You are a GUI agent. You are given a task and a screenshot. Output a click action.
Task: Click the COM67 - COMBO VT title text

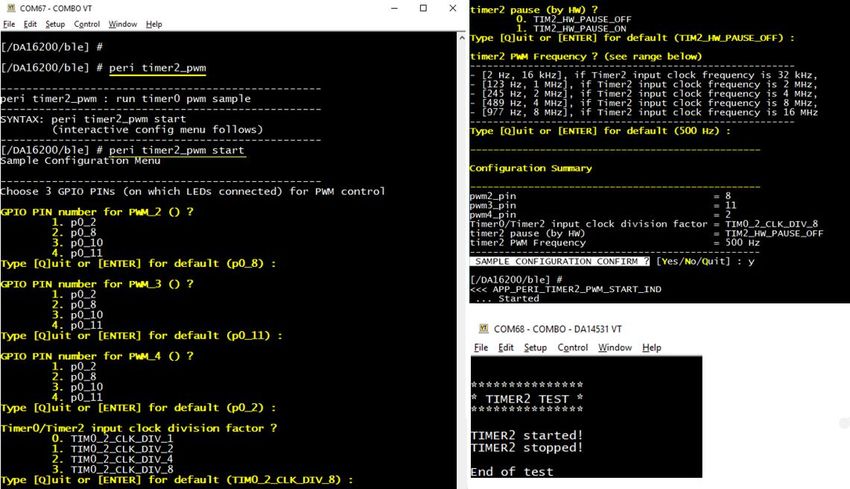(56, 8)
